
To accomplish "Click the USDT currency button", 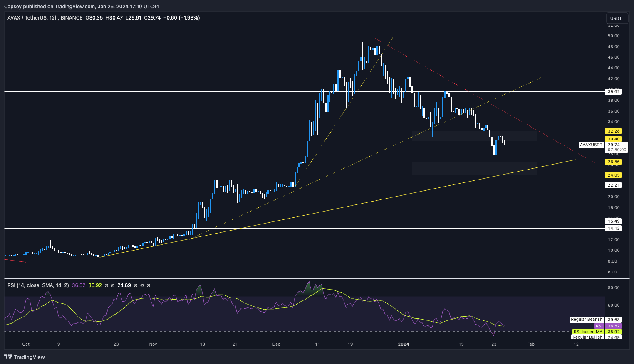I will (616, 18).
